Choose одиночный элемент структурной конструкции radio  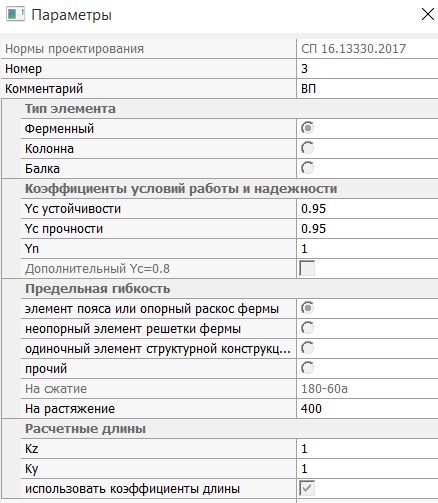pyautogui.click(x=307, y=348)
